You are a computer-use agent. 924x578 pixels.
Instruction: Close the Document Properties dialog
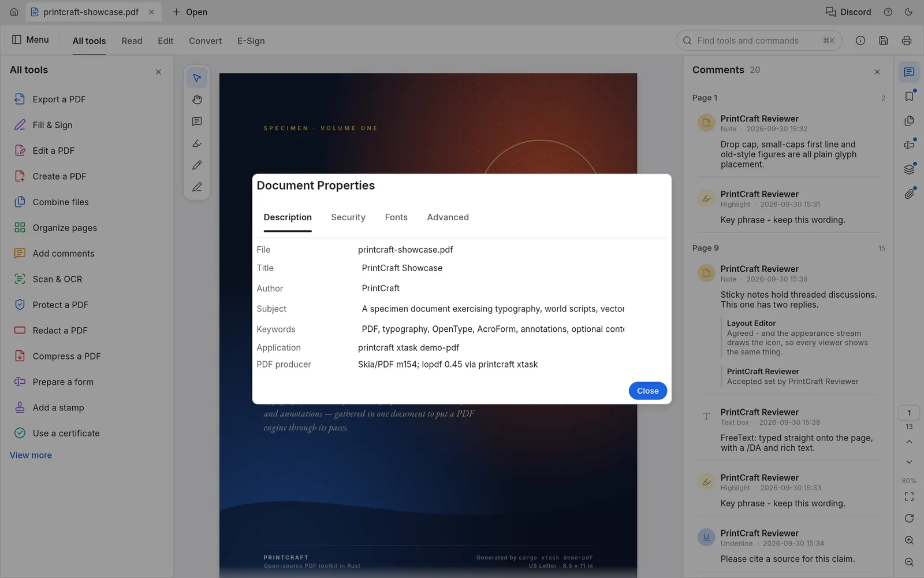click(647, 391)
